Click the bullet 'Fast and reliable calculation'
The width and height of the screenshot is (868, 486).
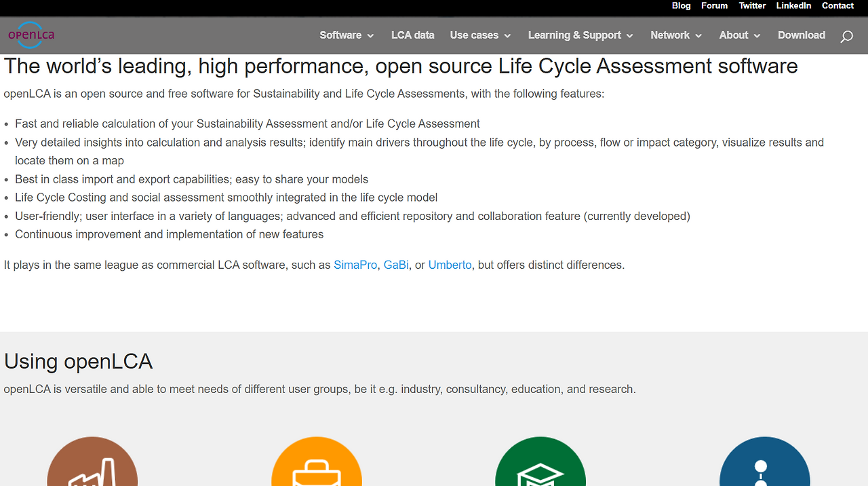click(x=248, y=124)
